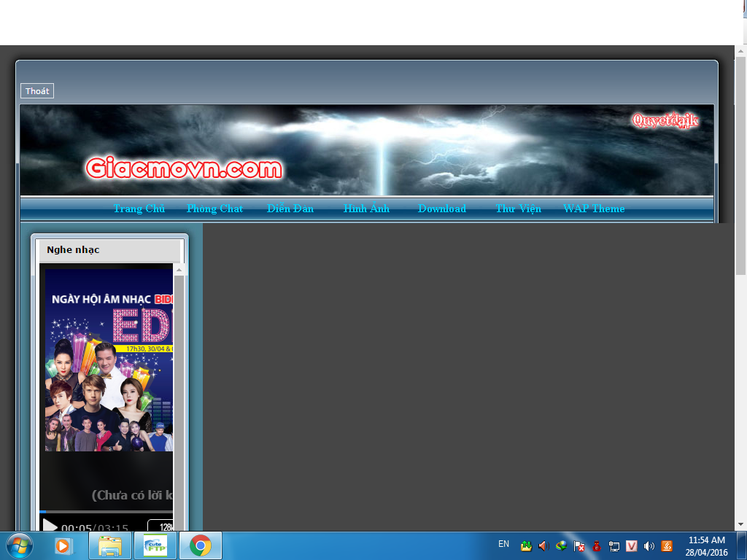Open Action Center flag tray icon

(579, 545)
